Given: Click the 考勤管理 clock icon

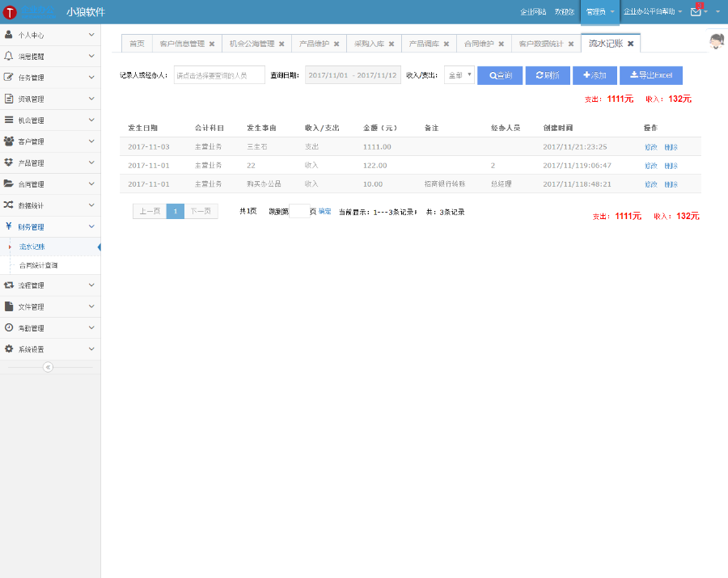Looking at the screenshot, I should (x=8, y=327).
